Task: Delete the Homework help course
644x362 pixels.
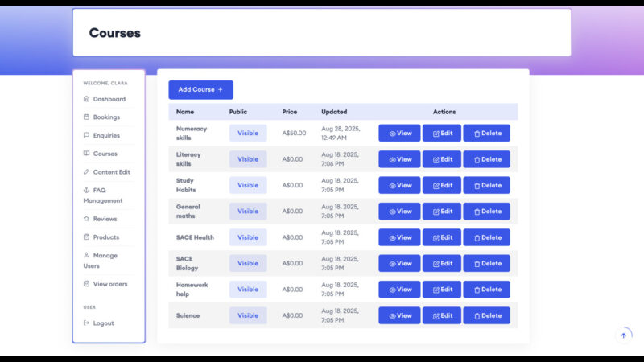Action: (x=487, y=290)
